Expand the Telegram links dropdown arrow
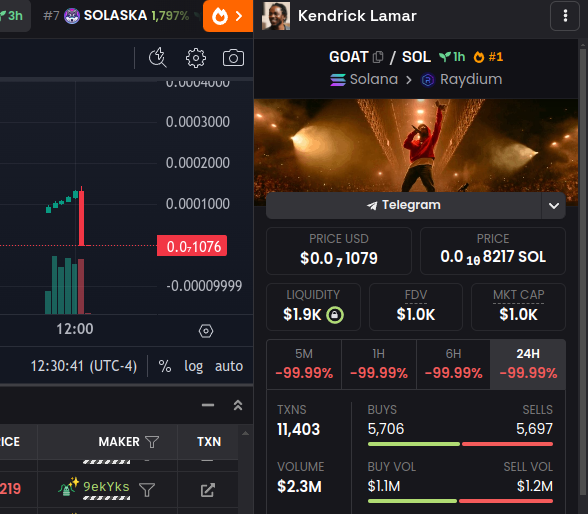The image size is (588, 514). [554, 206]
